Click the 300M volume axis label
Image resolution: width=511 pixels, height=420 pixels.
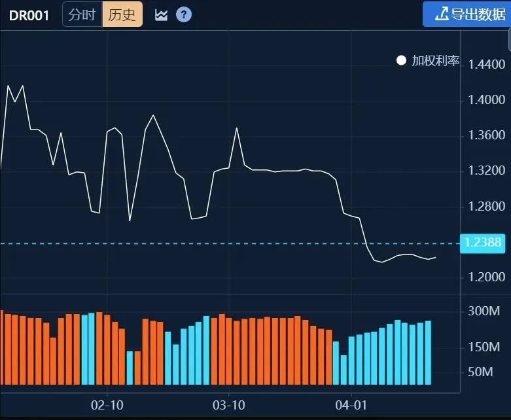tap(484, 311)
